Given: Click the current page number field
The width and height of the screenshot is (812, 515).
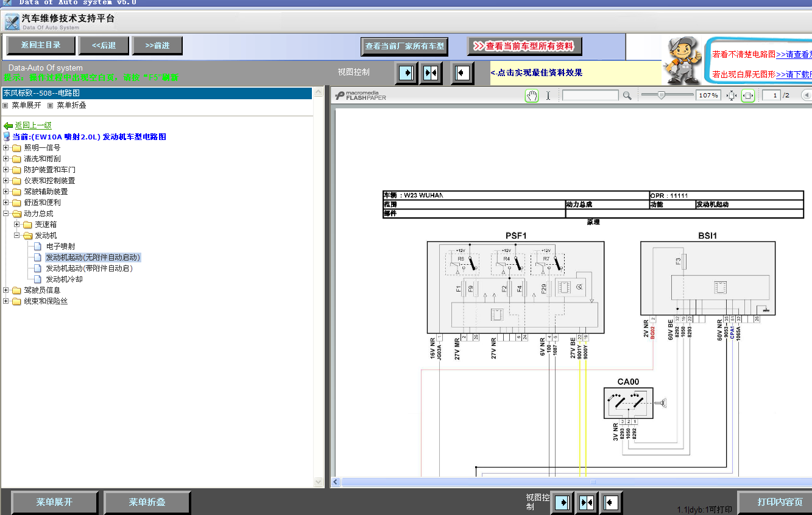Looking at the screenshot, I should (772, 96).
